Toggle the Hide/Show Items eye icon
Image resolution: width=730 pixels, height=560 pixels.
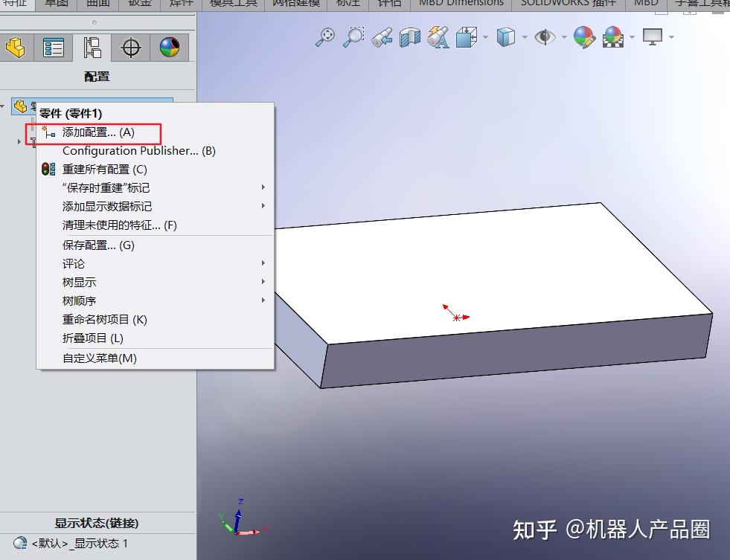(545, 38)
